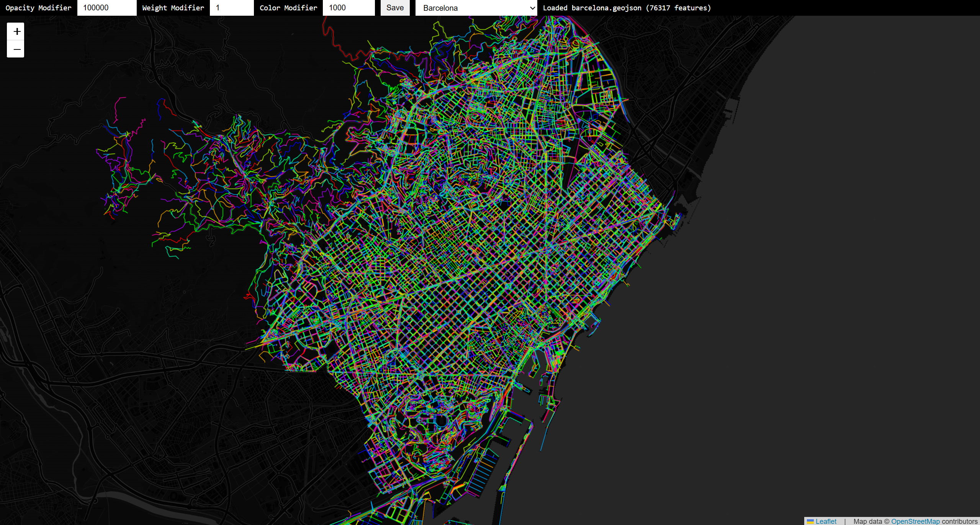Focus the Weight Modifier text field
This screenshot has height=525, width=980.
pos(231,8)
